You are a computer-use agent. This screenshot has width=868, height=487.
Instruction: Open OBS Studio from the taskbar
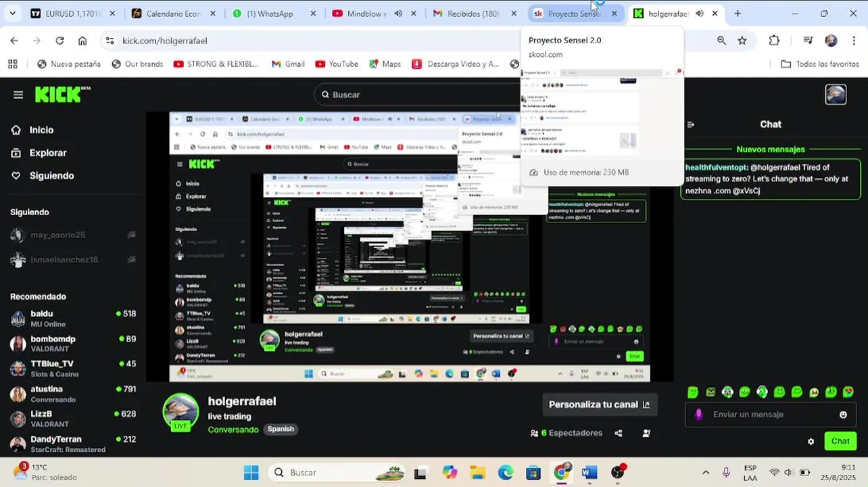tap(618, 472)
